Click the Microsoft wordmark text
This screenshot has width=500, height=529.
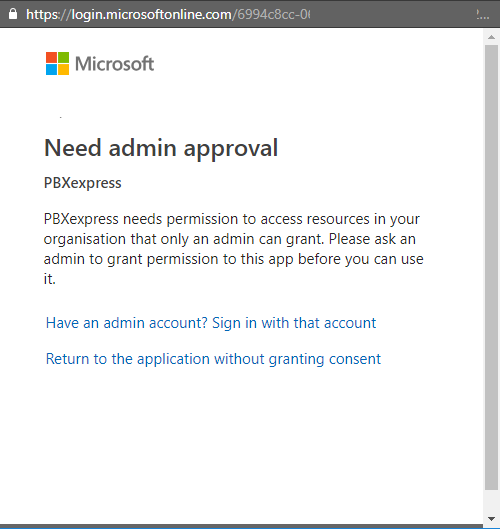pos(114,63)
